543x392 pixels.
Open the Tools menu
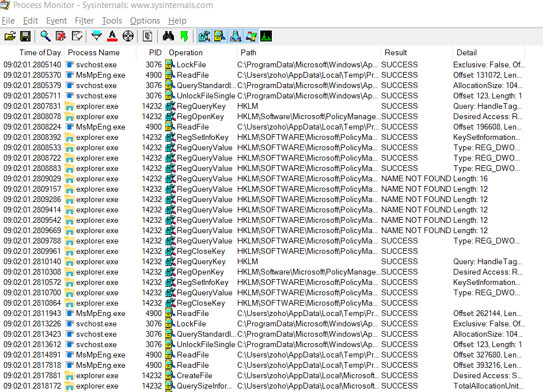(112, 21)
